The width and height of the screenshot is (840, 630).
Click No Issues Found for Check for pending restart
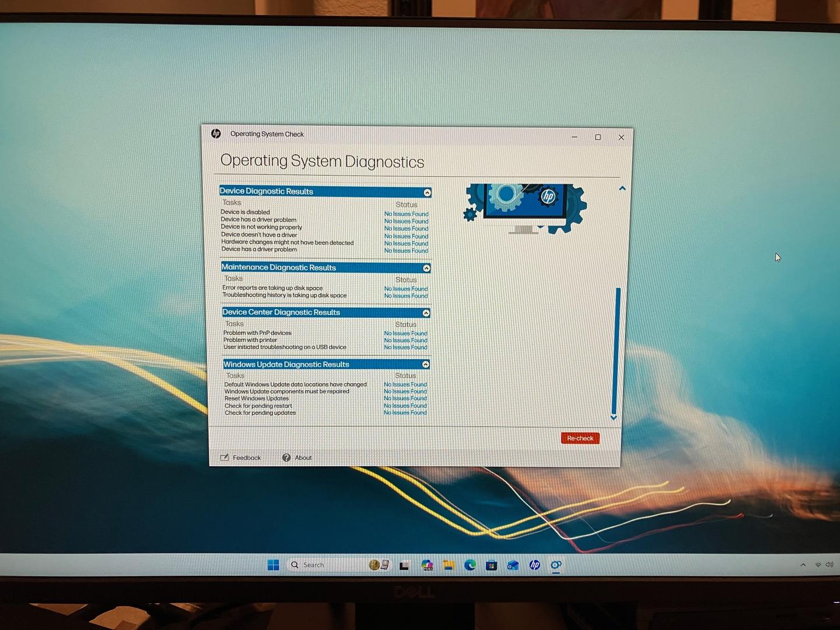[405, 405]
